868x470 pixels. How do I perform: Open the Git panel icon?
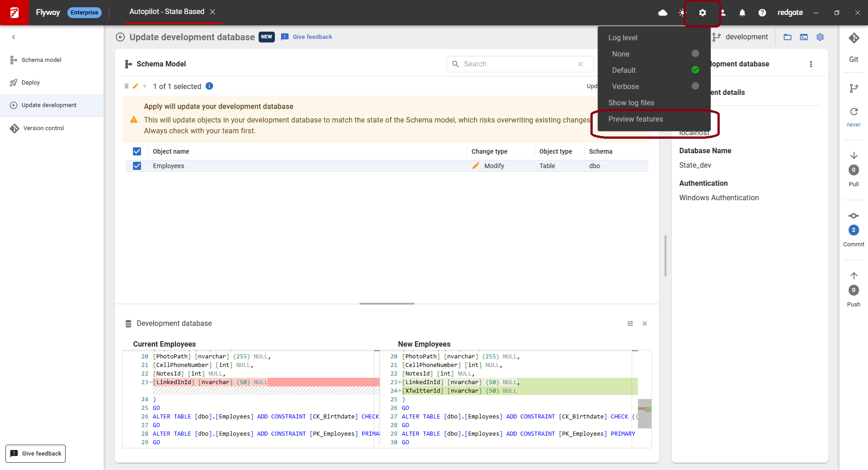(x=854, y=38)
